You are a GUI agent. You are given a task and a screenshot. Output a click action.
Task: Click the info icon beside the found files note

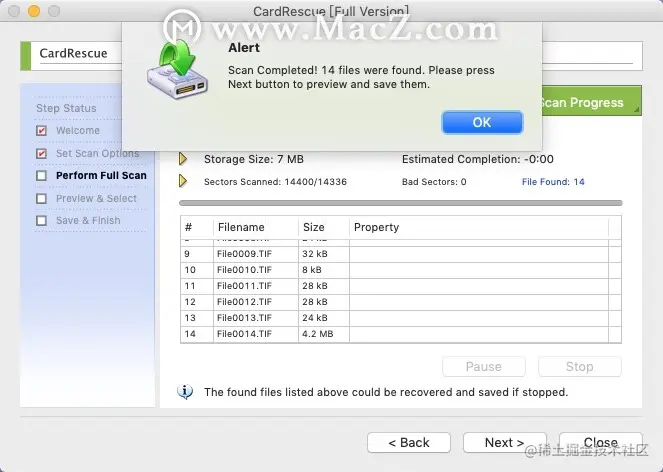(185, 392)
